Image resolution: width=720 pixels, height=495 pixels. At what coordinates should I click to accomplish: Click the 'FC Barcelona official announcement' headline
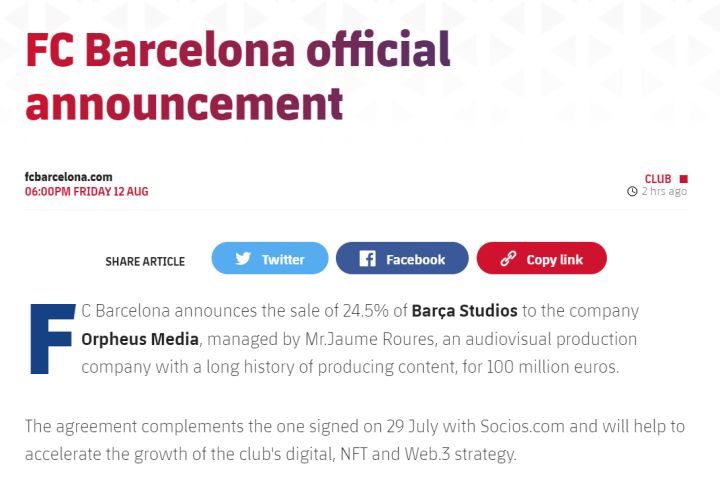[x=238, y=73]
